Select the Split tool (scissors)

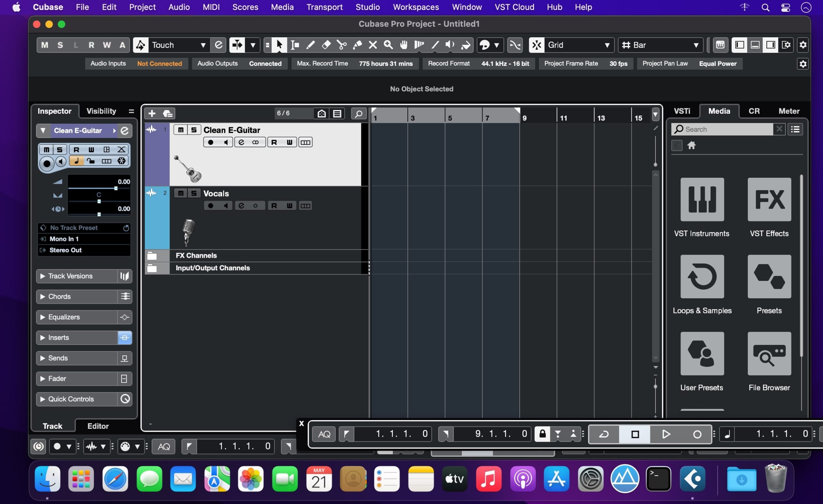(341, 45)
